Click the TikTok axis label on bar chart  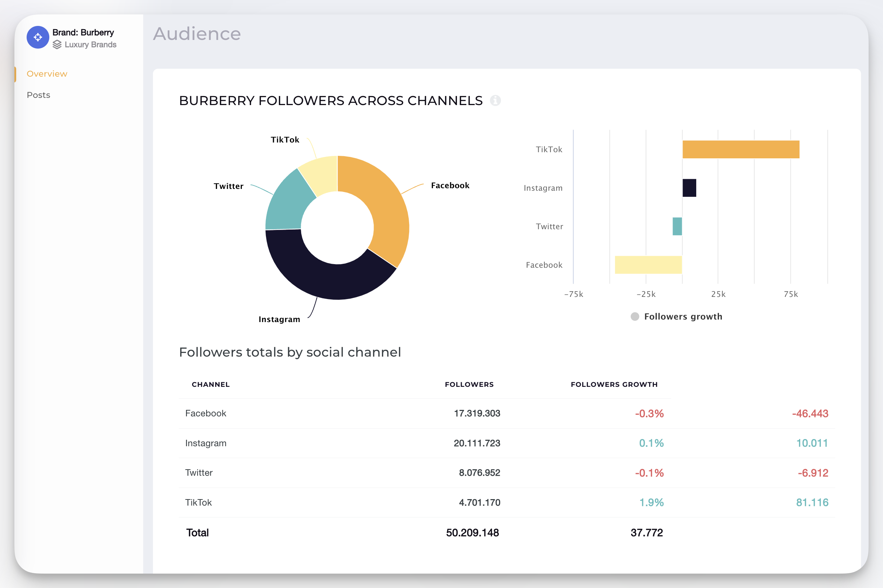pyautogui.click(x=549, y=149)
